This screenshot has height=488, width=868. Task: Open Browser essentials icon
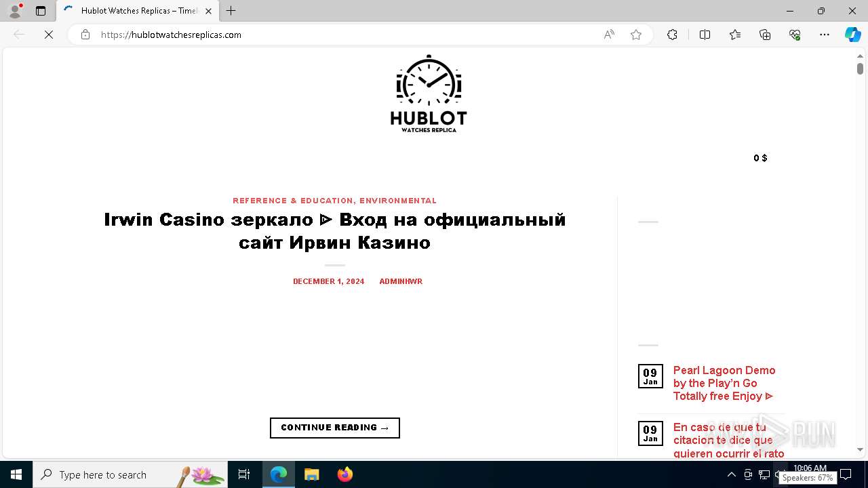[x=795, y=35]
